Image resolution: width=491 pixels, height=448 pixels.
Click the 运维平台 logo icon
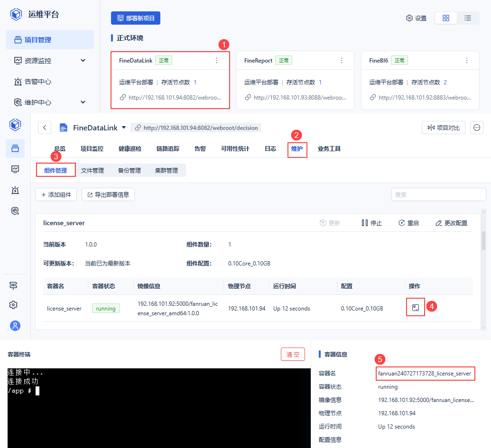coord(16,14)
